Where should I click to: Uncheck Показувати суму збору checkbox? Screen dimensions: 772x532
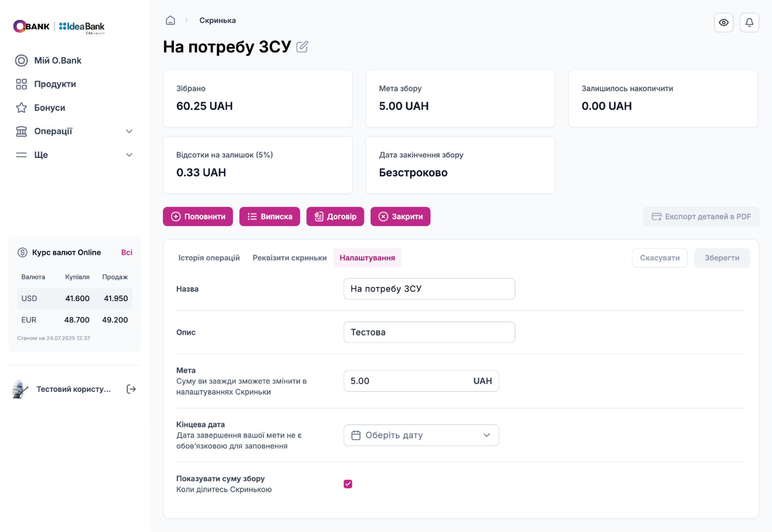tap(348, 484)
